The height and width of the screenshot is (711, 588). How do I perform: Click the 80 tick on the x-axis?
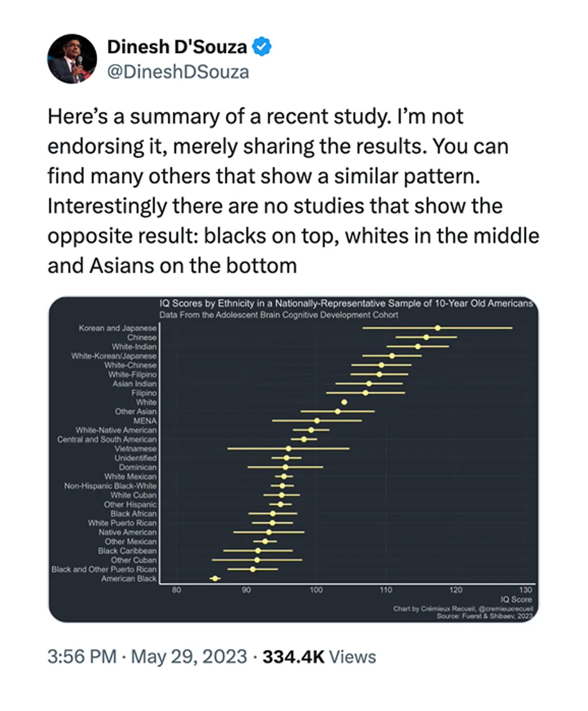pos(176,590)
